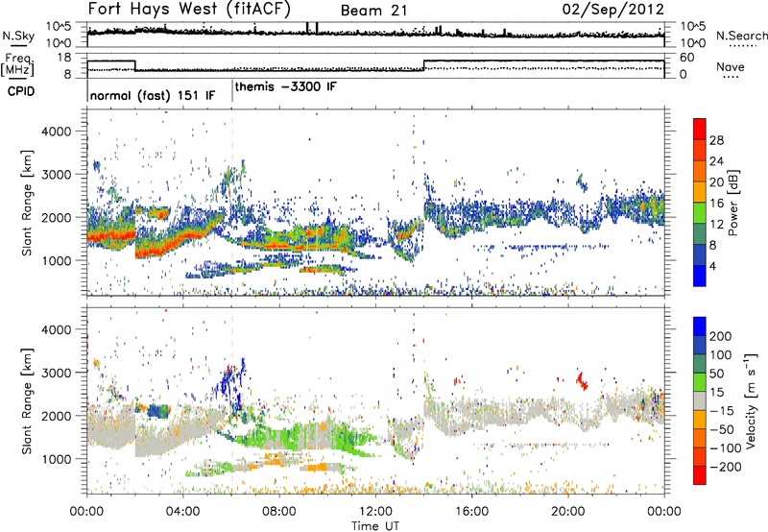Click the "16:00" time tick label

pyautogui.click(x=471, y=512)
